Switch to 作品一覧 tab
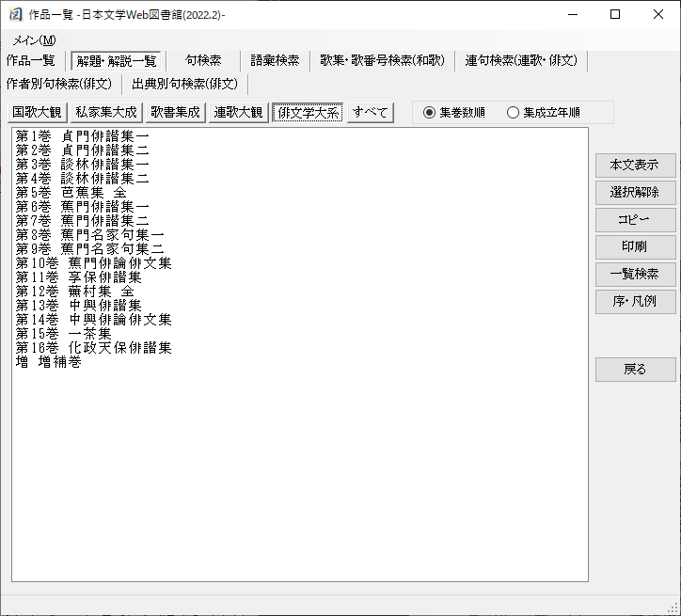The height and width of the screenshot is (616, 681). click(x=31, y=60)
